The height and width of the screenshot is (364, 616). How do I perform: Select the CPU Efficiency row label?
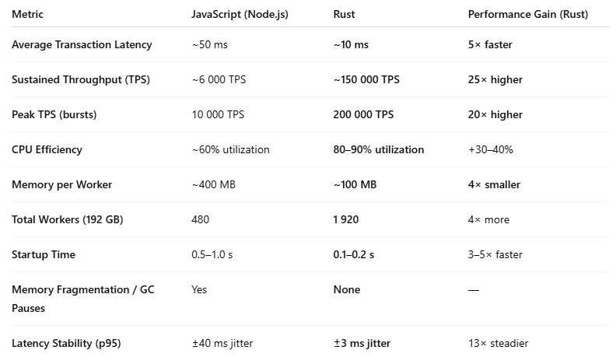[47, 149]
